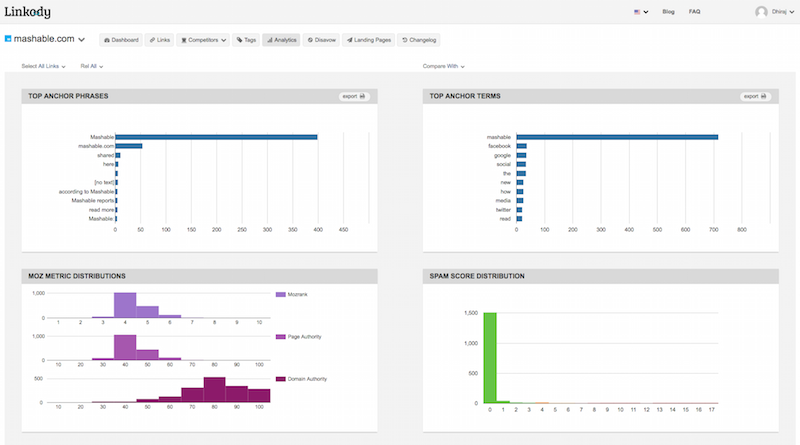
Task: Click the 'Mashable reports' phrase label
Action: click(x=93, y=201)
